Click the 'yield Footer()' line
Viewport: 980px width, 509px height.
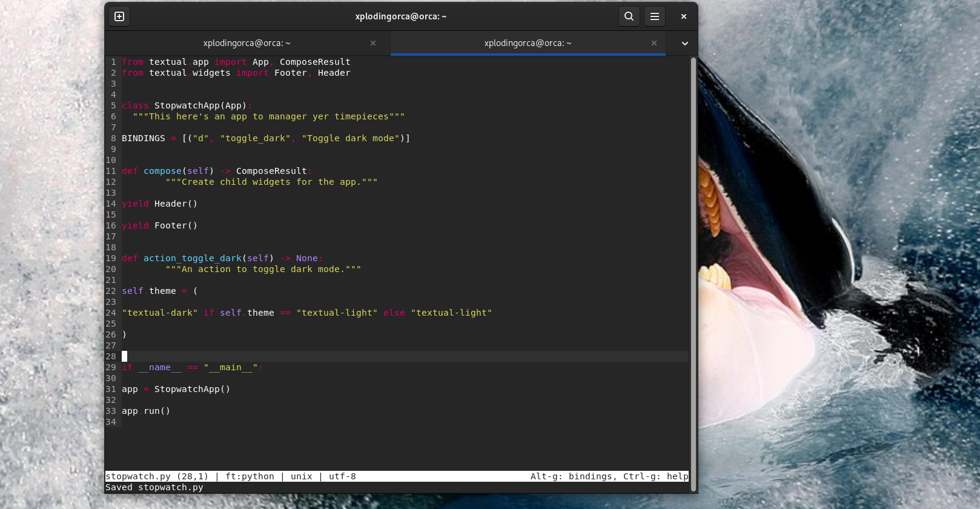pos(160,225)
